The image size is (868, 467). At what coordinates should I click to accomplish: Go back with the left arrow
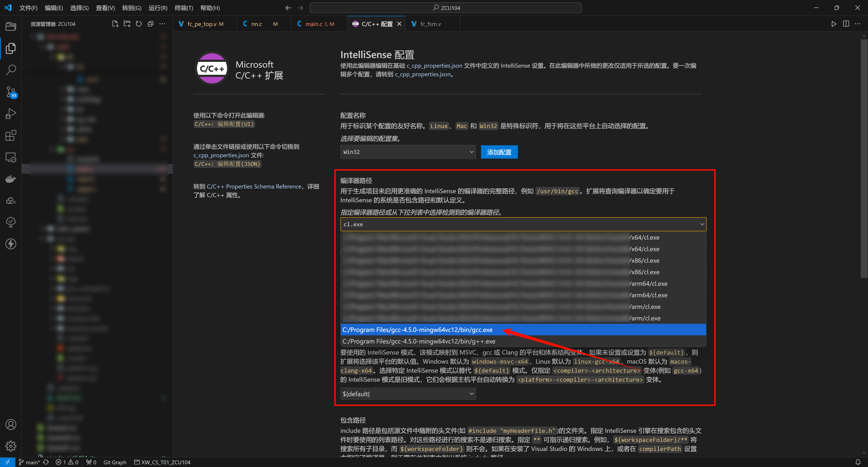[288, 8]
